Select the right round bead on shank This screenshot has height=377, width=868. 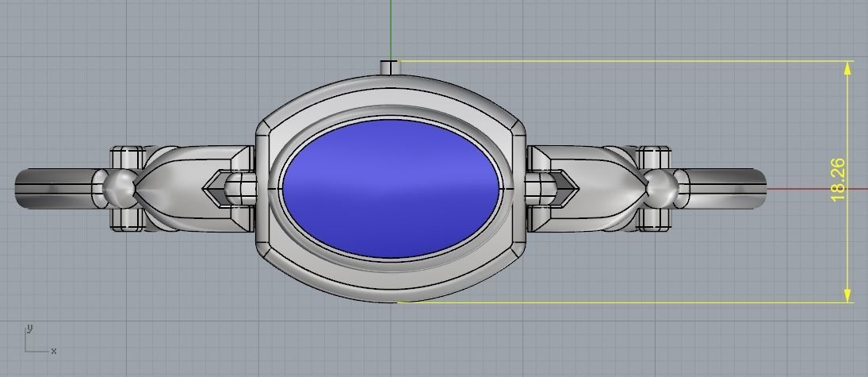662,189
